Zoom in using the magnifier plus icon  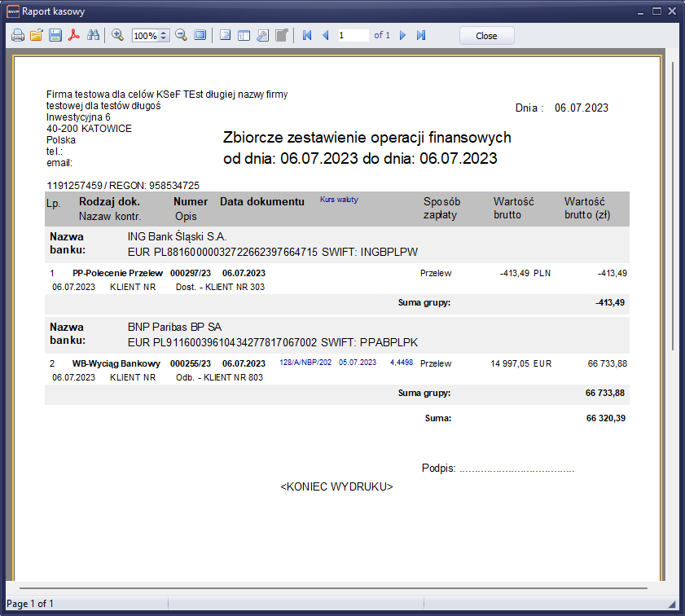click(117, 36)
